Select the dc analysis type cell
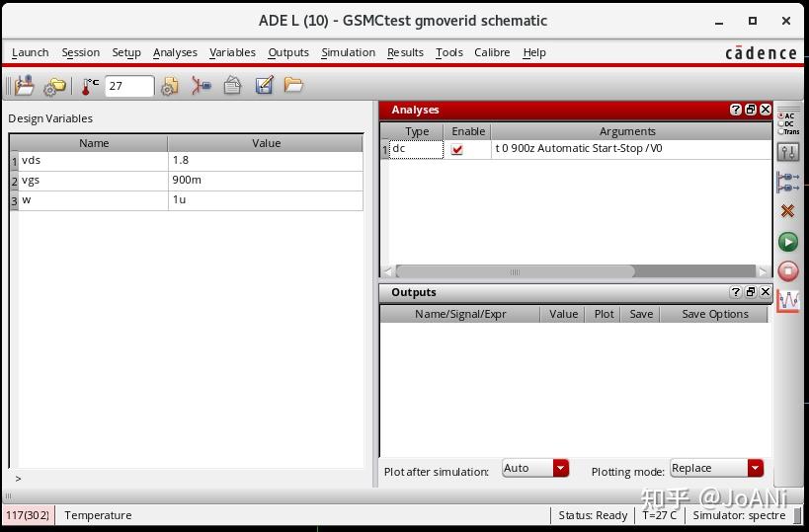This screenshot has height=532, width=809. coord(416,149)
